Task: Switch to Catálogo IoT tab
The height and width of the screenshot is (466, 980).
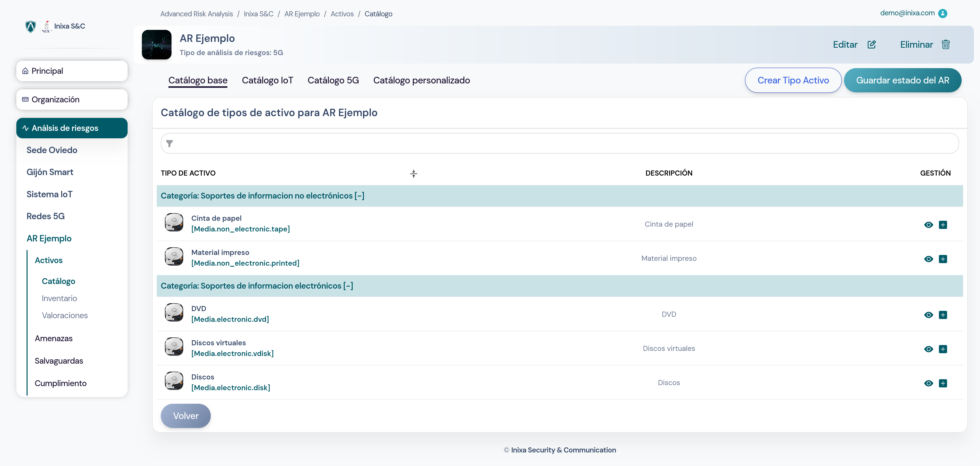Action: (267, 80)
